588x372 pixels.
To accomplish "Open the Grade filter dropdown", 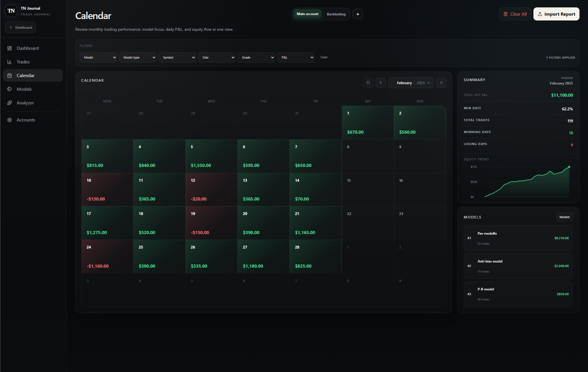I will 256,57.
